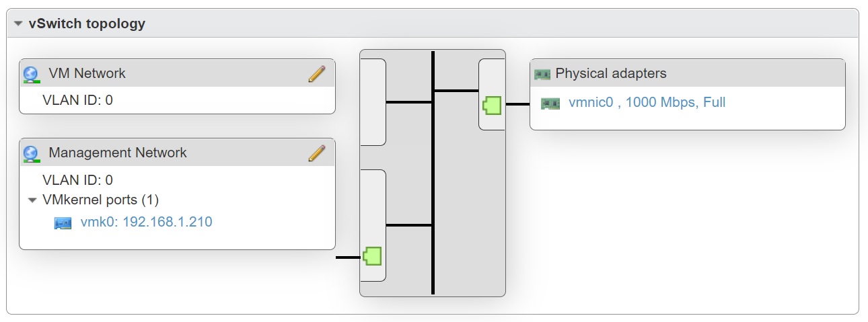Click the green port on Management Network connector
Screen dimensions: 868x322
372,256
